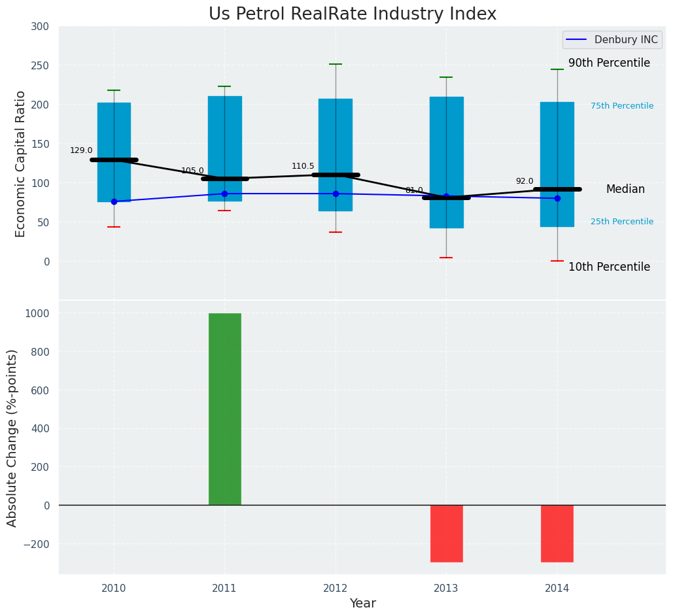Screen dimensions: 673x616
Task: Select the 75th Percentile label
Action: [x=621, y=106]
